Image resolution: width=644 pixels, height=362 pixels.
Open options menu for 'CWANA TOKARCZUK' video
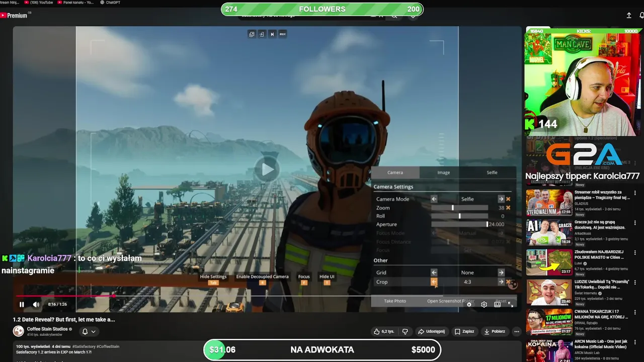(x=635, y=312)
